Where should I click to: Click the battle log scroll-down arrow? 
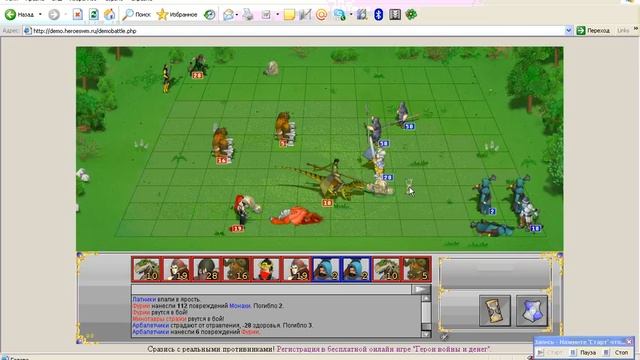click(x=426, y=334)
